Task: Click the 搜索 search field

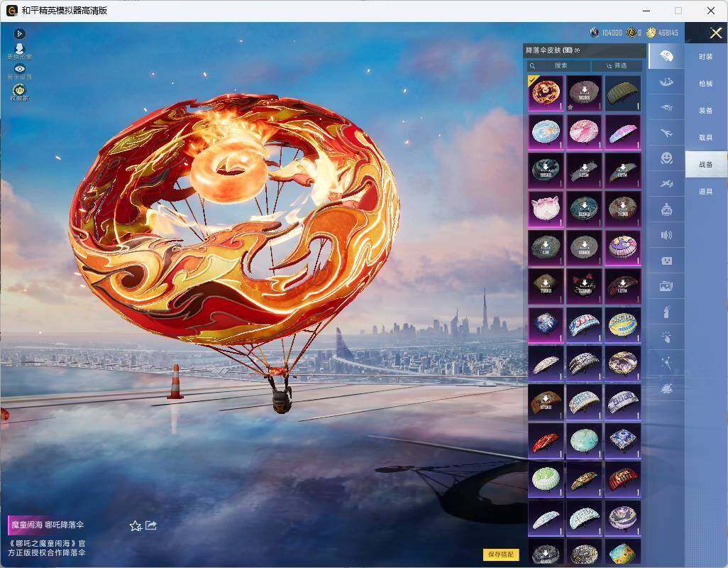Action: 559,65
